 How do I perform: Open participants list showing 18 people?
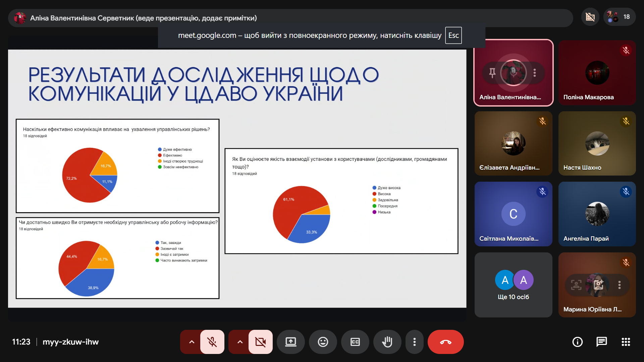point(620,17)
